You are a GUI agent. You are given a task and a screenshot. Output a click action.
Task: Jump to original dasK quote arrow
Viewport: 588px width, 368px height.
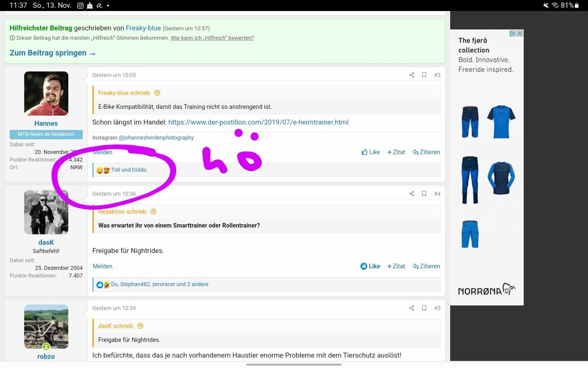click(140, 326)
